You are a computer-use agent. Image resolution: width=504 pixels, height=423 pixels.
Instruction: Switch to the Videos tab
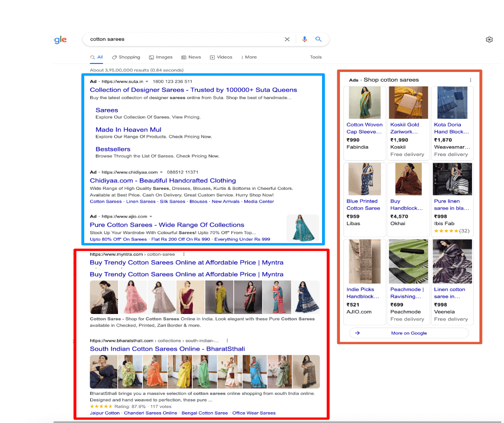(221, 57)
